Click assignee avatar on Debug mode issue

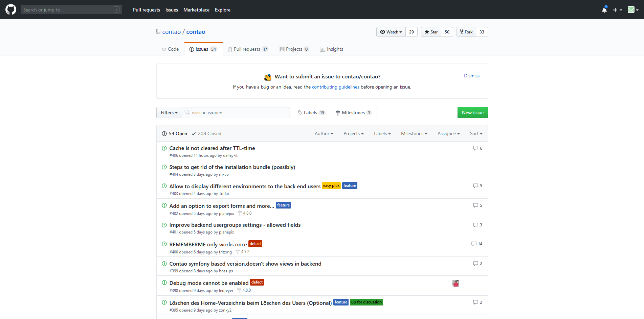456,283
